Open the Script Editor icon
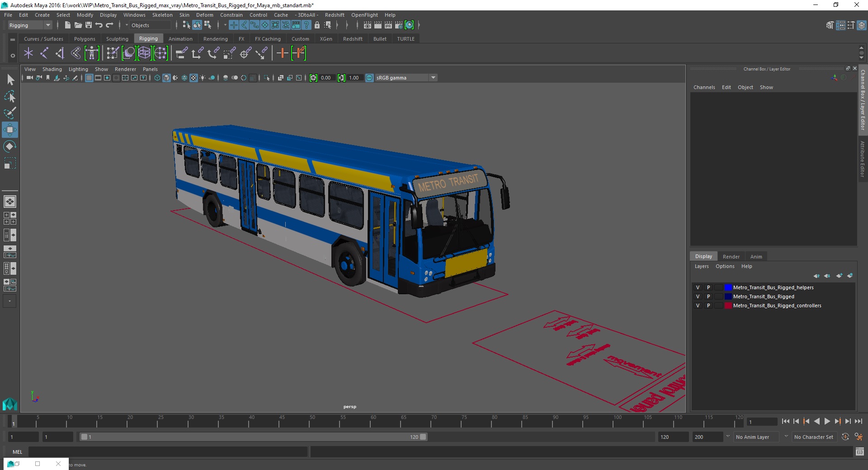The width and height of the screenshot is (868, 470). (x=860, y=451)
